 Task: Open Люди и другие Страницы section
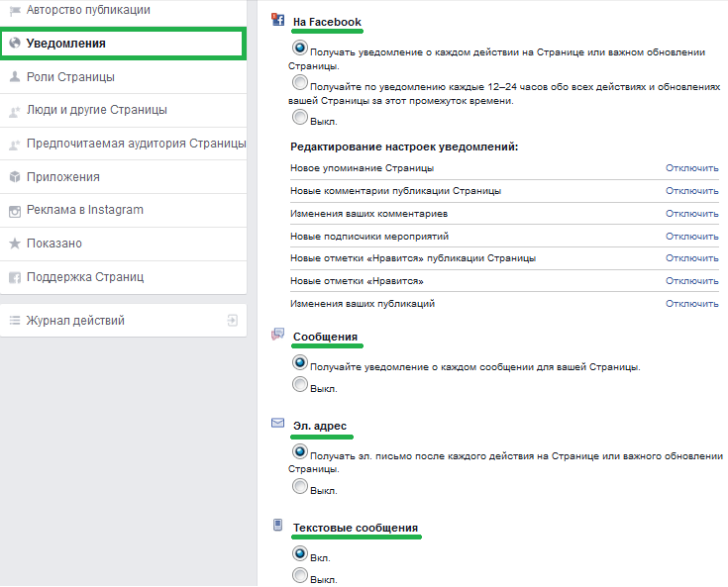tap(123, 111)
